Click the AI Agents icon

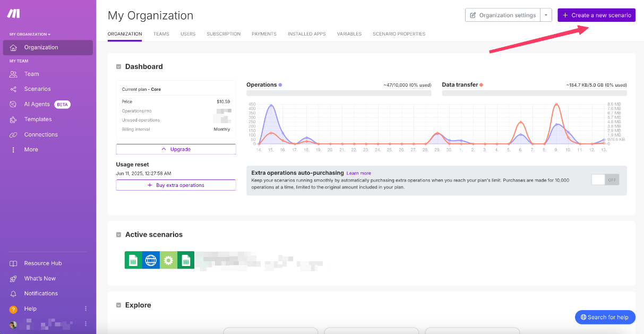pos(13,104)
